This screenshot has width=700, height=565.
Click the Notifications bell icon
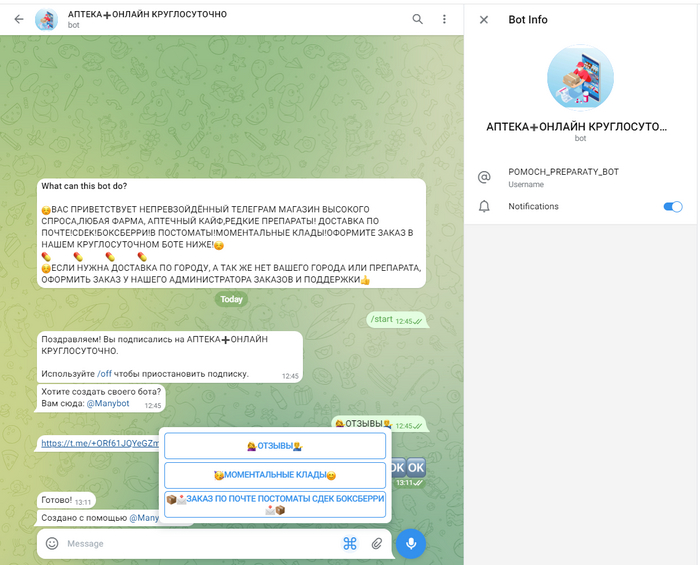point(484,206)
